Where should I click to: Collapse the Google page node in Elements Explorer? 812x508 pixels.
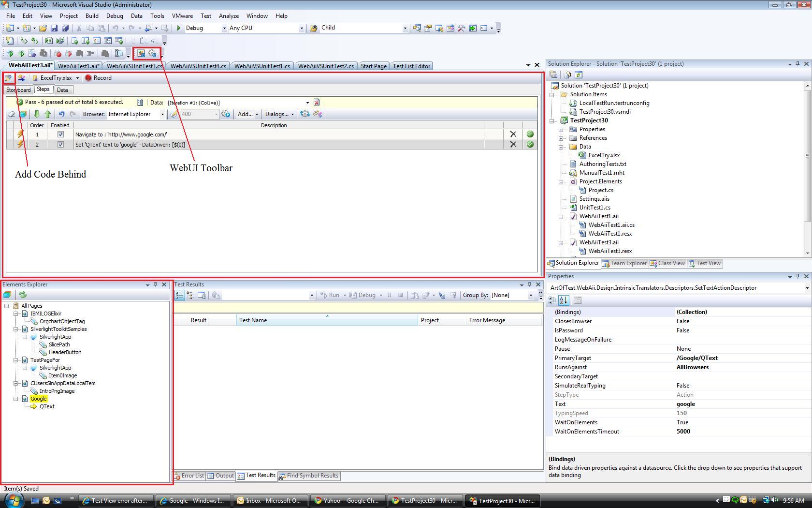tap(16, 399)
